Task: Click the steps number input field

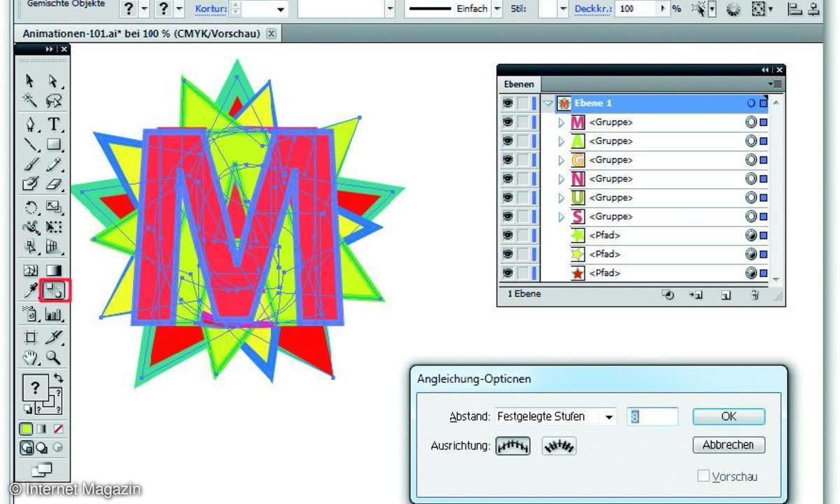Action: (x=652, y=417)
